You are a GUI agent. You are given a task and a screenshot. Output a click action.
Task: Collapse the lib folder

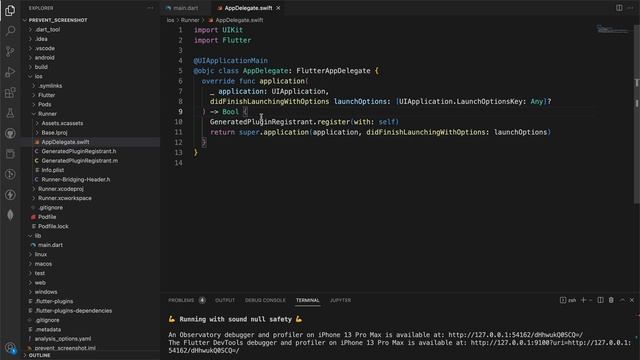click(38, 236)
